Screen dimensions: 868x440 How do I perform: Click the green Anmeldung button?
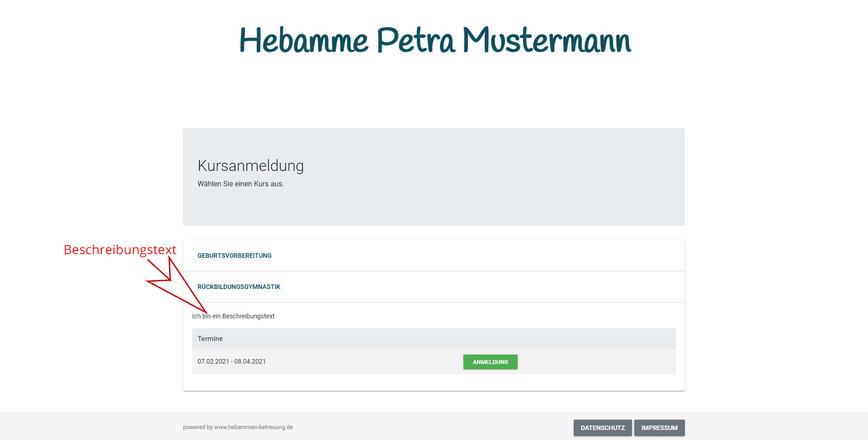(x=490, y=362)
